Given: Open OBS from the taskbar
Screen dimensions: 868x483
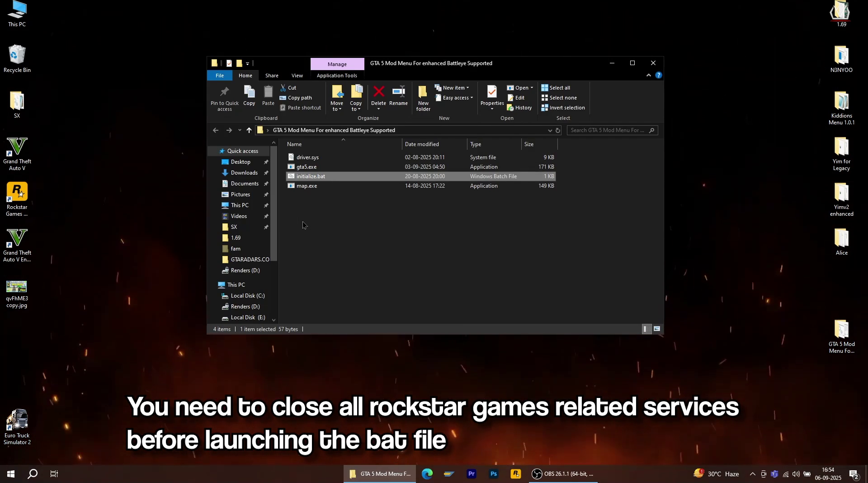Looking at the screenshot, I should [x=564, y=474].
